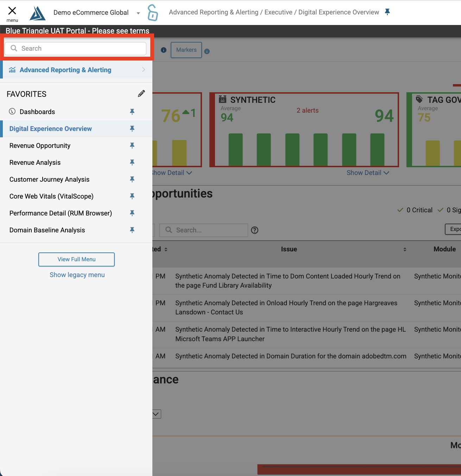
Task: Open Core Web Vitals (VitalScope)
Action: (x=51, y=196)
